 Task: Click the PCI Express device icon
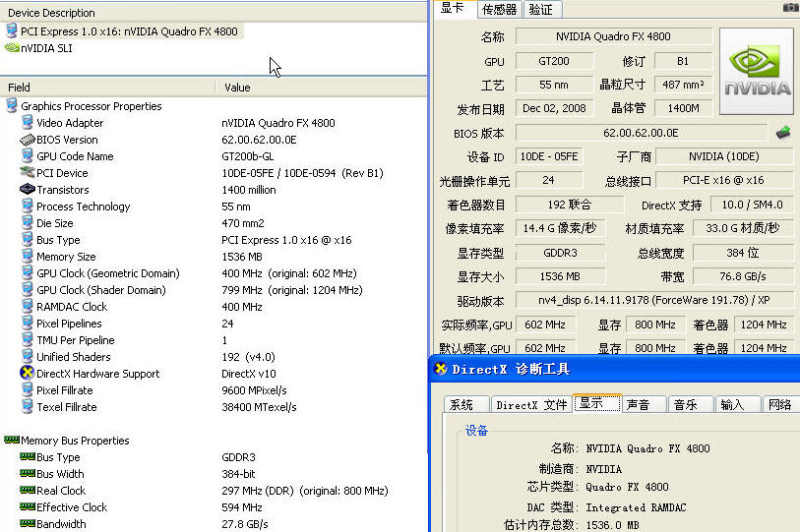(x=12, y=31)
